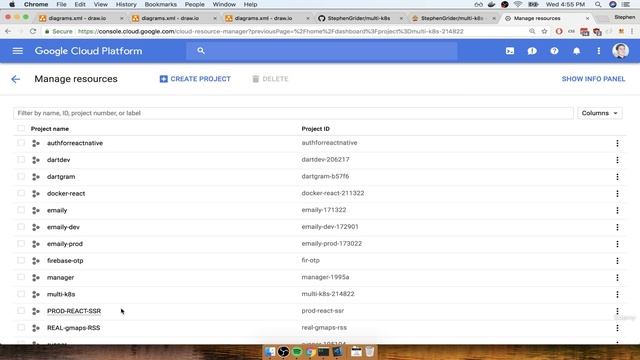Open more actions for dartgram row
The image size is (640, 360).
[x=617, y=177]
